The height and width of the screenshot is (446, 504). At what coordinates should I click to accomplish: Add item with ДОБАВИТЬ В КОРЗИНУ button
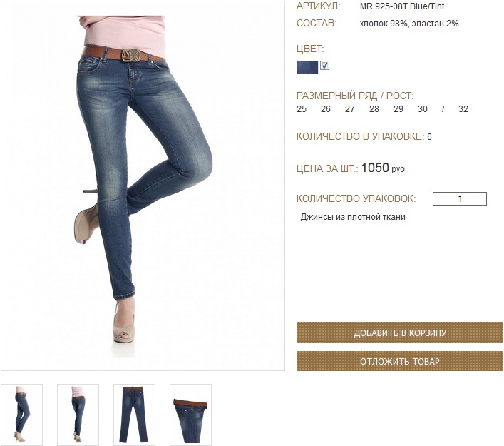click(400, 332)
